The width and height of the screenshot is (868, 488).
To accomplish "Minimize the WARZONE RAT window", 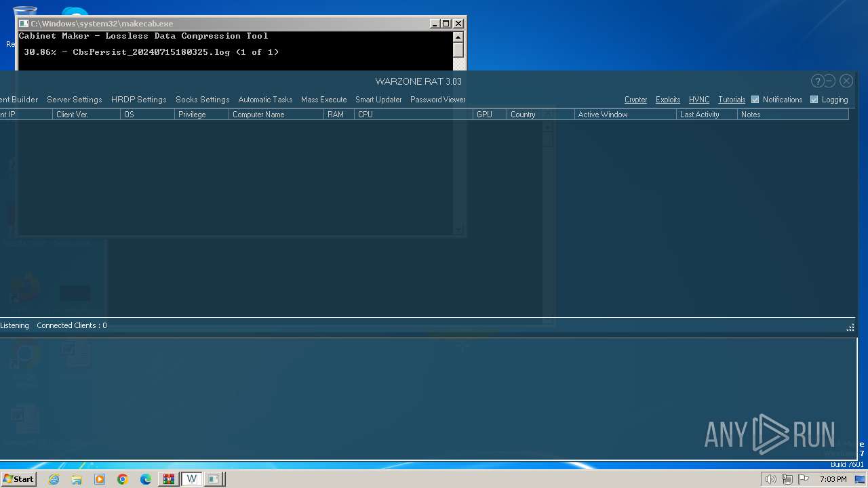I will [830, 81].
